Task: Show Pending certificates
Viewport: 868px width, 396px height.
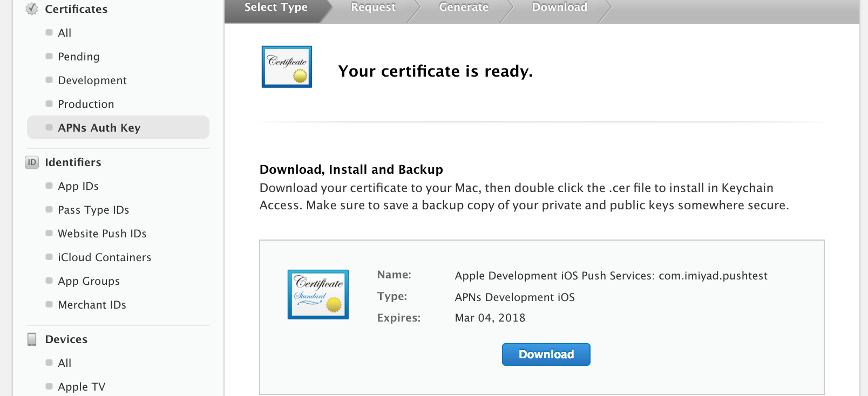Action: tap(79, 57)
